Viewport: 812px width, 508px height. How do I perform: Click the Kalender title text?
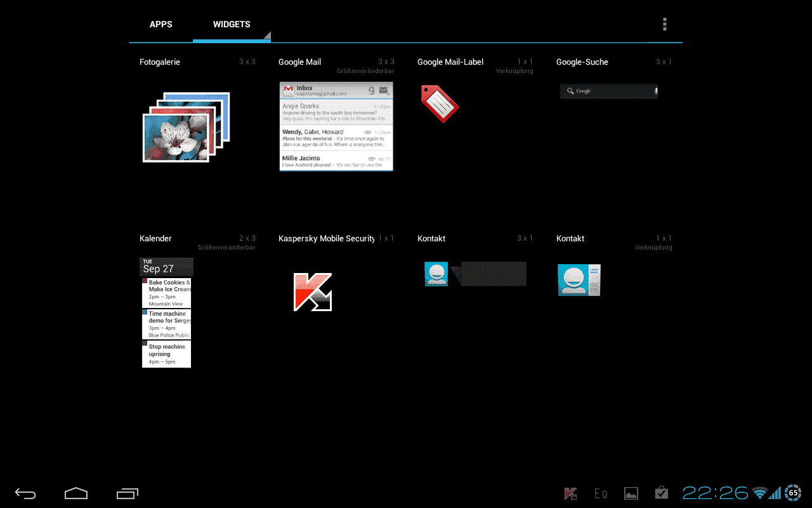pos(155,239)
